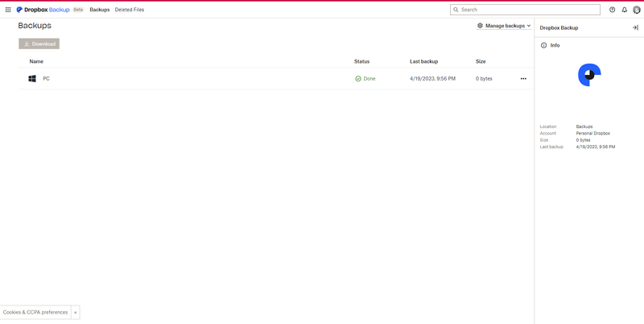Click the Personal Dropbox account value
This screenshot has height=324, width=644.
[x=593, y=133]
